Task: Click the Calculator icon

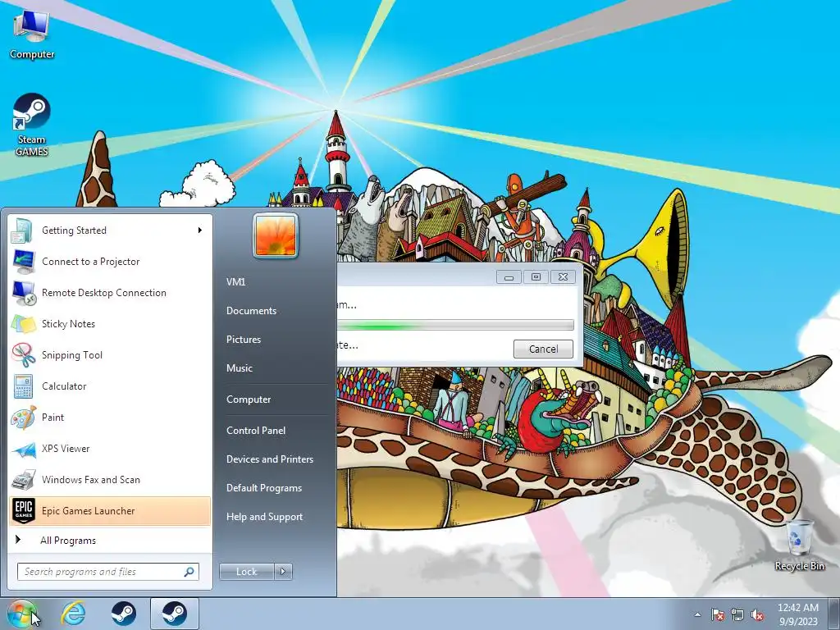Action: pyautogui.click(x=23, y=386)
